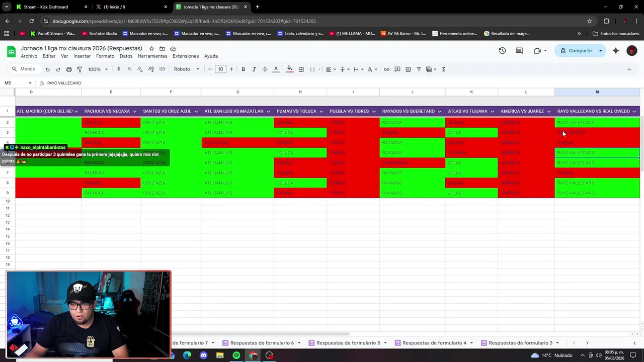644x362 pixels.
Task: Open the zoom 100% dropdown
Action: click(98, 69)
